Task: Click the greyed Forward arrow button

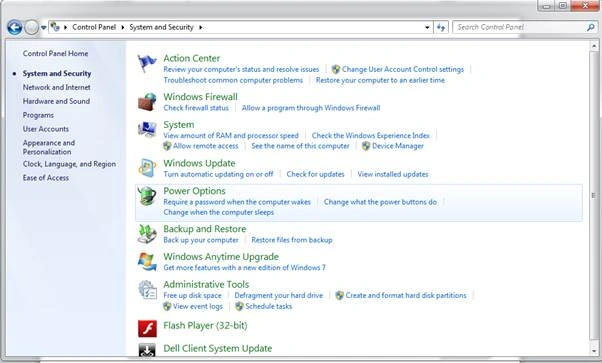Action: click(x=31, y=27)
